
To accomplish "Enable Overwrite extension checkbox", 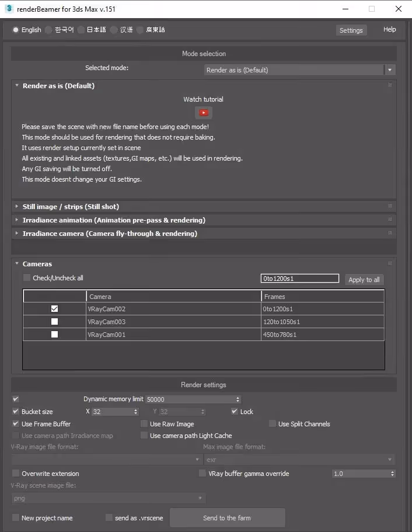I will [x=16, y=473].
